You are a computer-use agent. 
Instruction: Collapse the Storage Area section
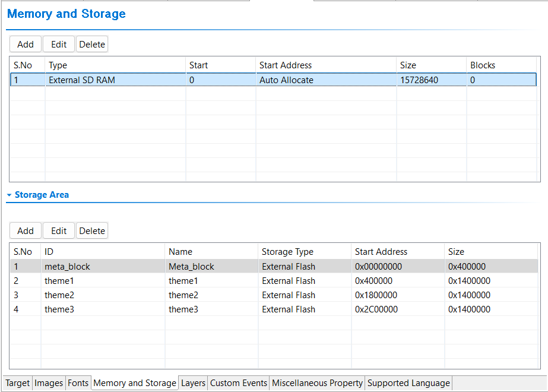9,195
